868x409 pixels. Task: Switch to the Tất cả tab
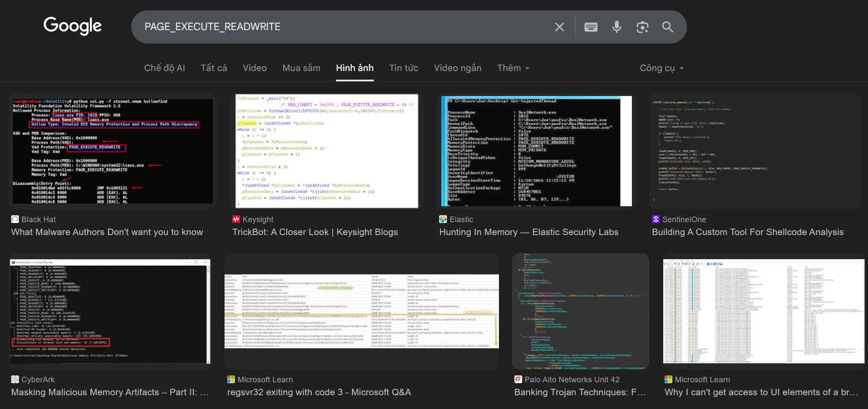point(214,68)
